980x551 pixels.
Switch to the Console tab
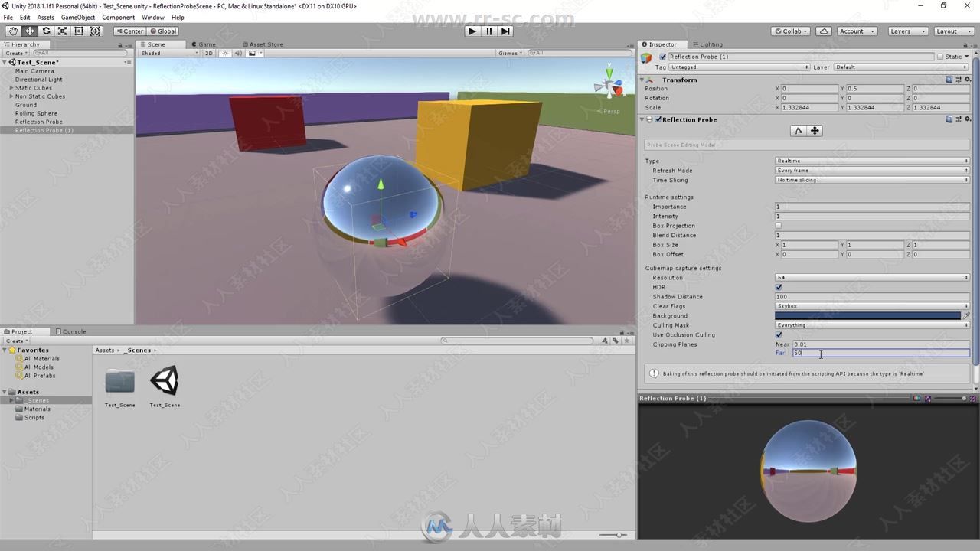(x=70, y=331)
